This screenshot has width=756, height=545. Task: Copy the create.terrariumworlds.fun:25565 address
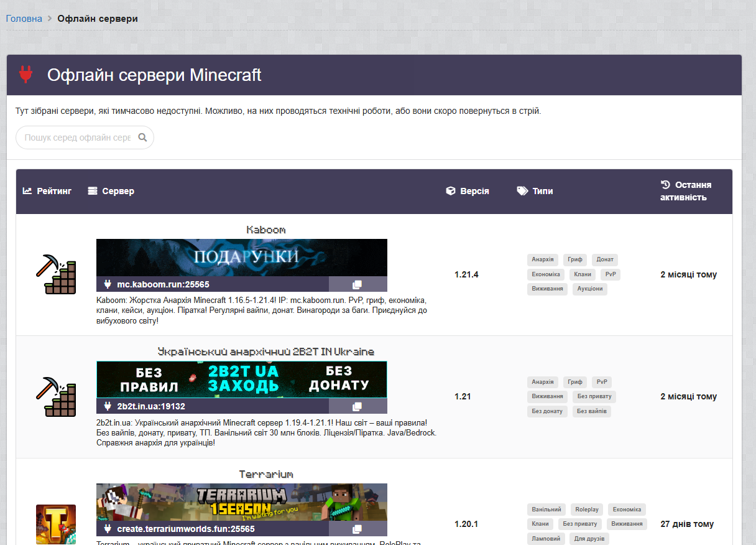tap(357, 529)
